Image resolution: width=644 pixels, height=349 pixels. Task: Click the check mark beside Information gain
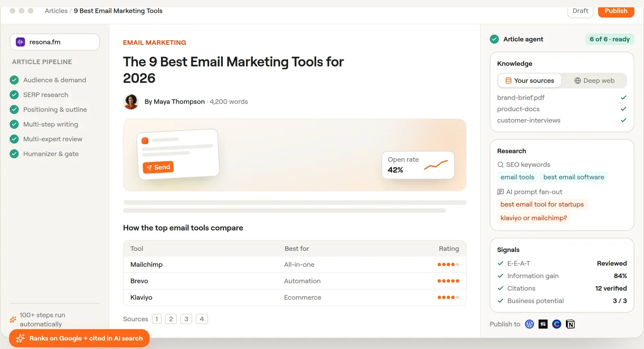(501, 276)
